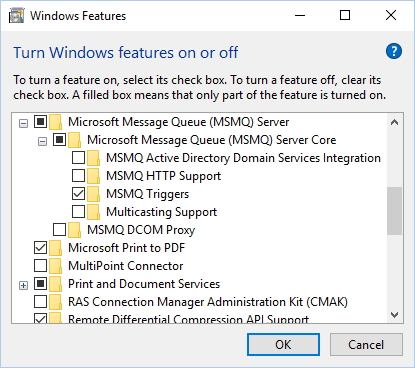Screen dimensions: 415x368
Task: Click folder icon beside MSMQ Server Core
Action: tap(74, 140)
